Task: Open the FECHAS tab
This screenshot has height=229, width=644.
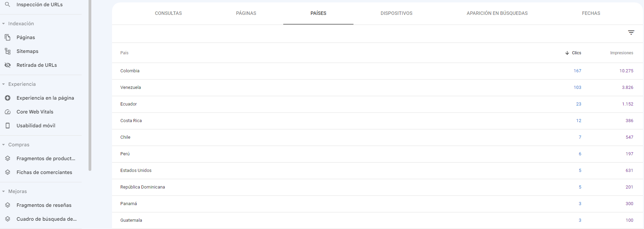Action: click(591, 13)
